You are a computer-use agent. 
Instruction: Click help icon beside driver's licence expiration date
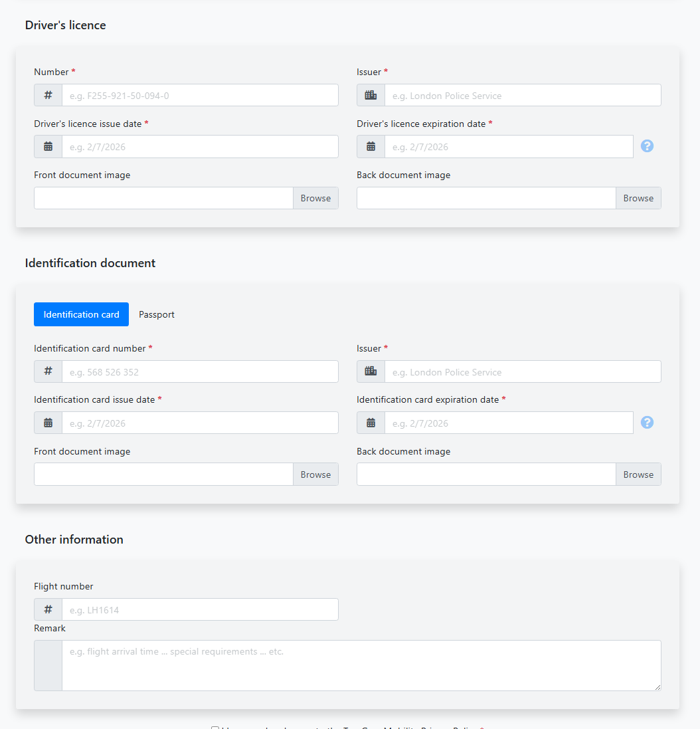pos(647,146)
